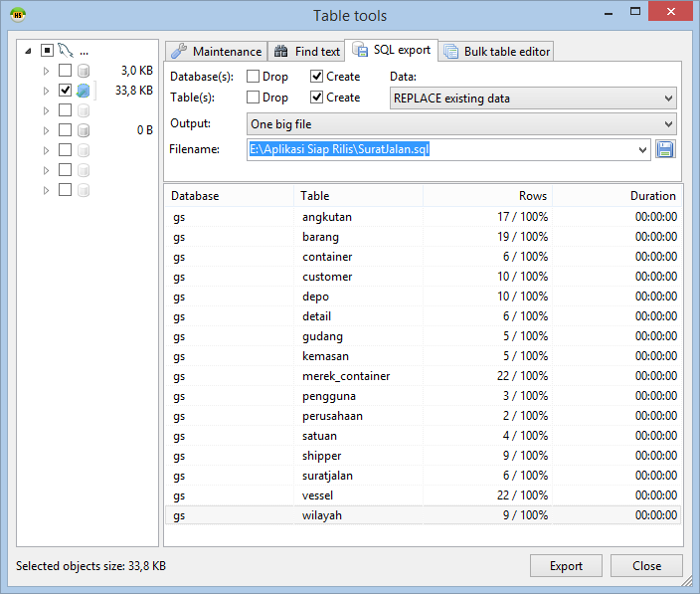Expand the 33,8 KB database node
Image resolution: width=700 pixels, height=594 pixels.
[46, 91]
